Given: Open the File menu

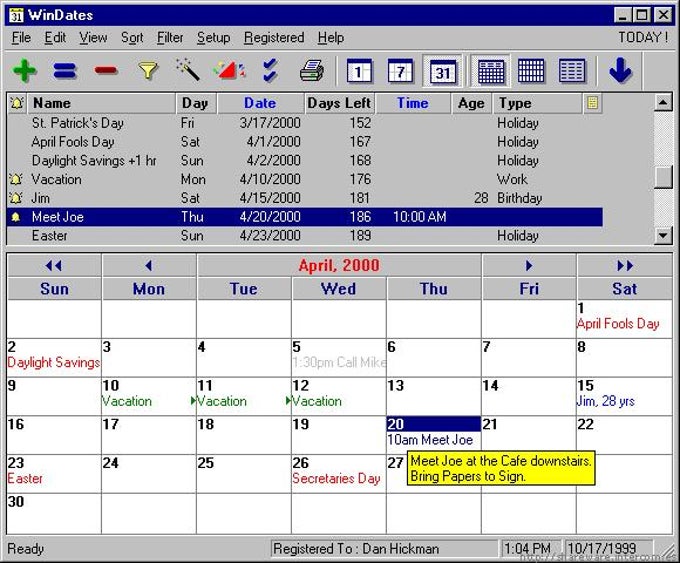Looking at the screenshot, I should (21, 38).
